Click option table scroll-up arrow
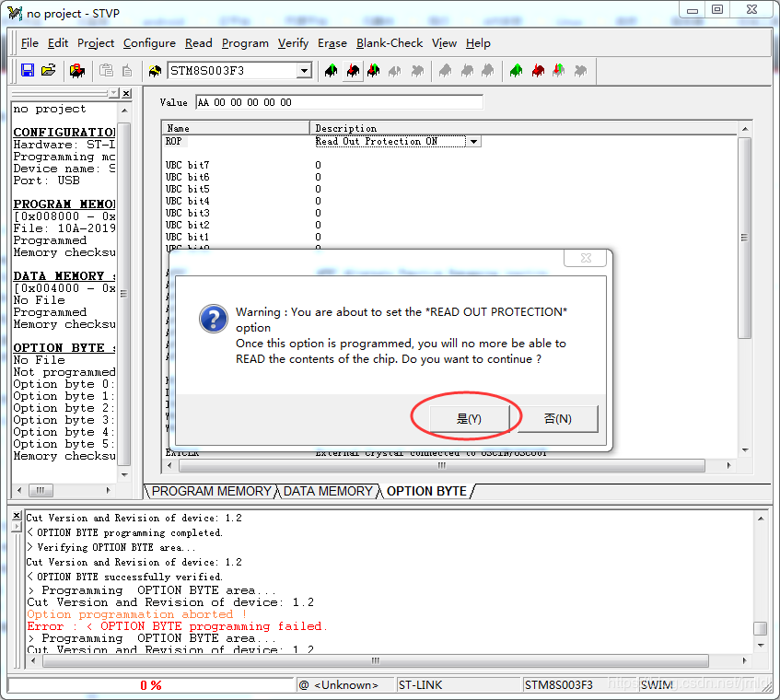This screenshot has height=700, width=780. (745, 129)
